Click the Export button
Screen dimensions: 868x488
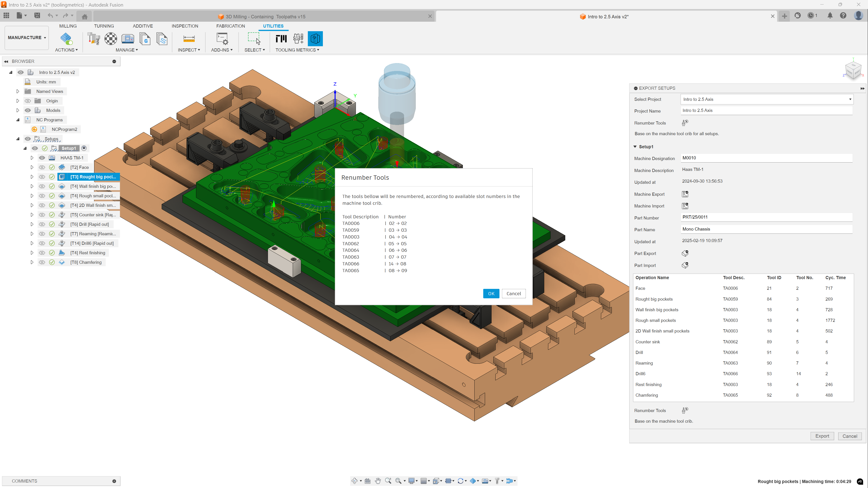(822, 436)
